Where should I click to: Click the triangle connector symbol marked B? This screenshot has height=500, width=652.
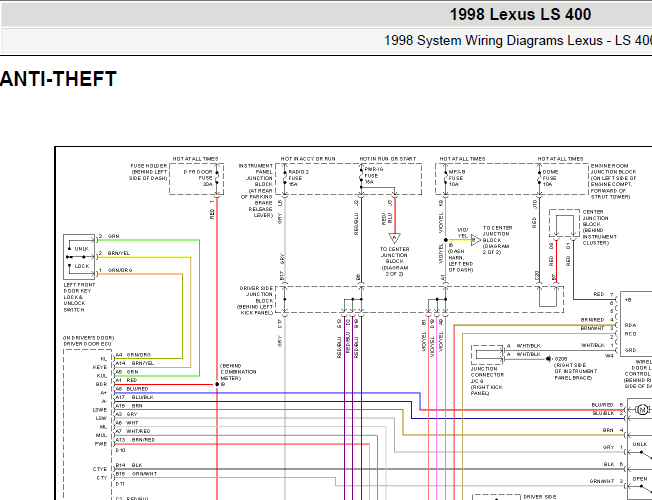(475, 240)
